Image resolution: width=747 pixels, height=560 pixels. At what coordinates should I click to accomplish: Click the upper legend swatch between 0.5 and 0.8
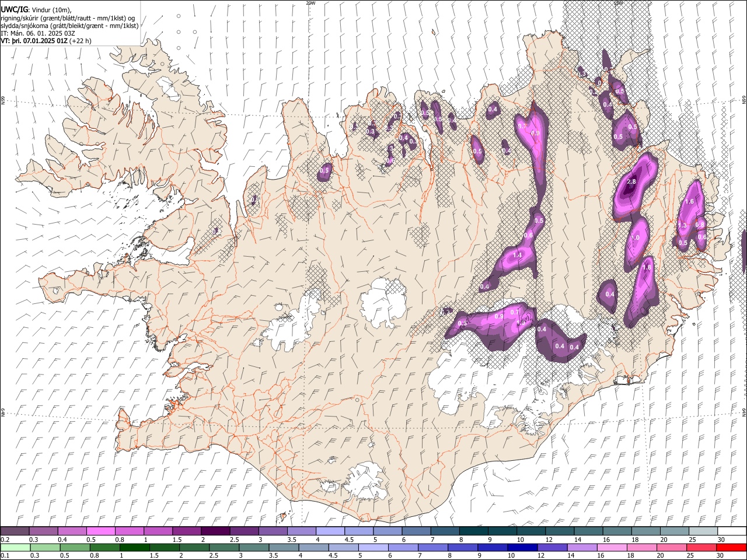(x=101, y=531)
